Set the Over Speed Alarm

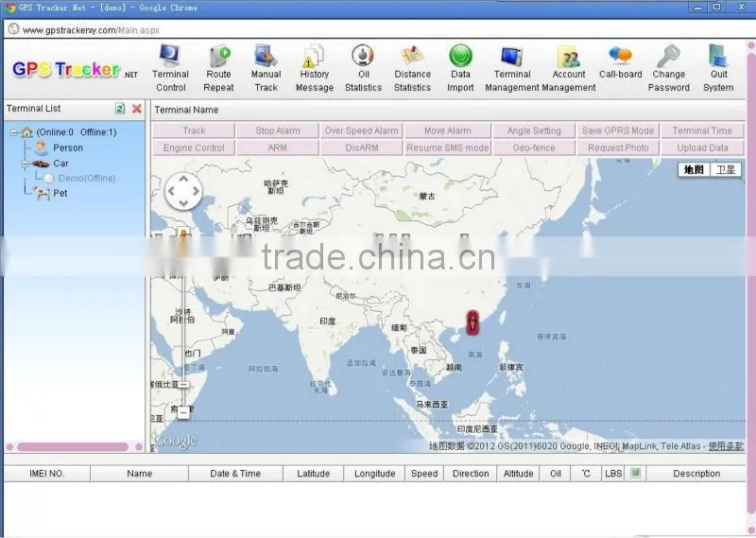point(362,130)
